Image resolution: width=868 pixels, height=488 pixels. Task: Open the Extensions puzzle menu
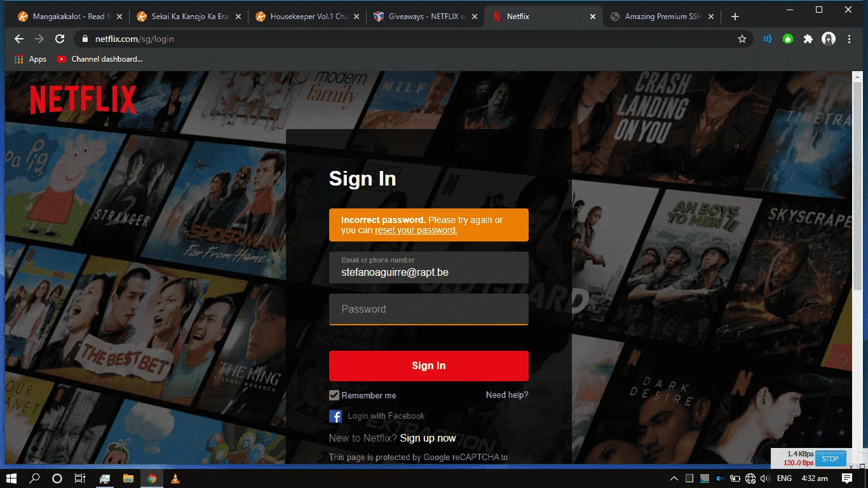click(x=808, y=39)
